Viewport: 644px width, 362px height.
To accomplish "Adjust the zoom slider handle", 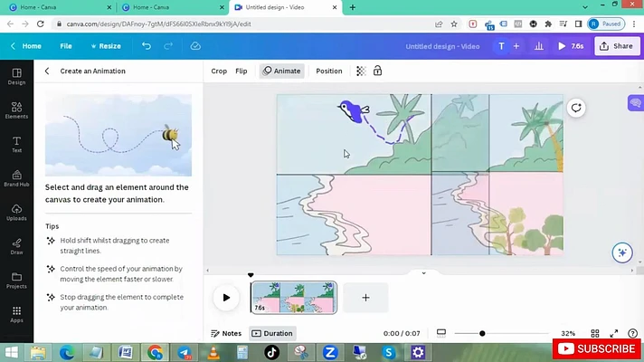I will coord(482,333).
